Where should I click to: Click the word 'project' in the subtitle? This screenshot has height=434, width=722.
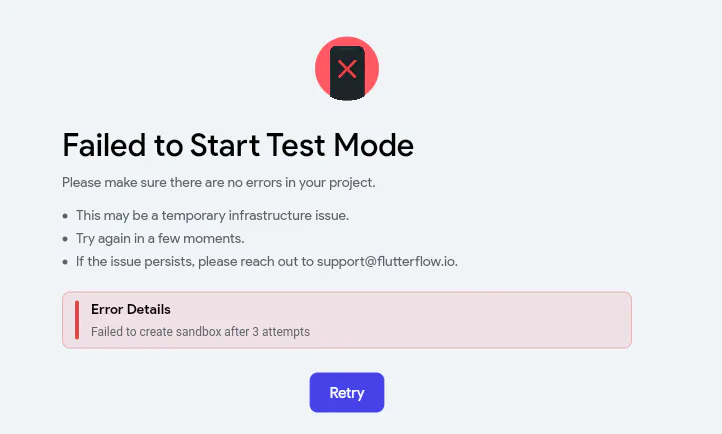coord(350,183)
